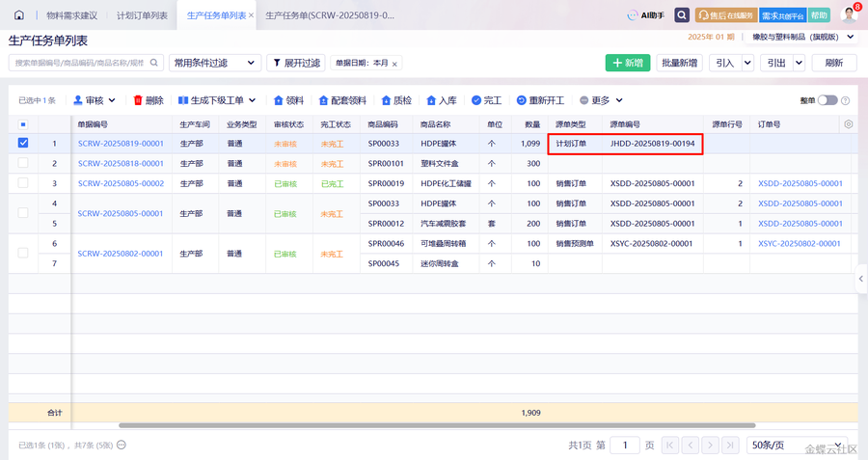This screenshot has height=460, width=868.
Task: Open link SCRW-20250805-00002
Action: click(x=121, y=183)
